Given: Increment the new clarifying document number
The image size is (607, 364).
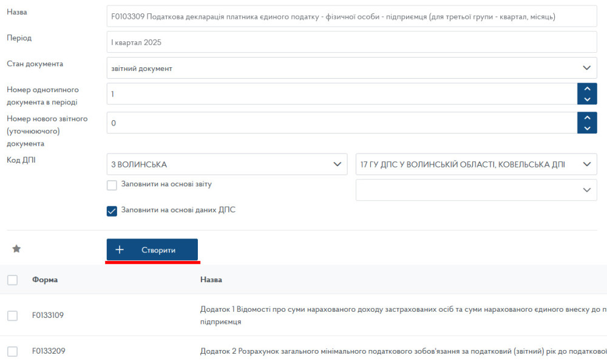Looking at the screenshot, I should (586, 117).
